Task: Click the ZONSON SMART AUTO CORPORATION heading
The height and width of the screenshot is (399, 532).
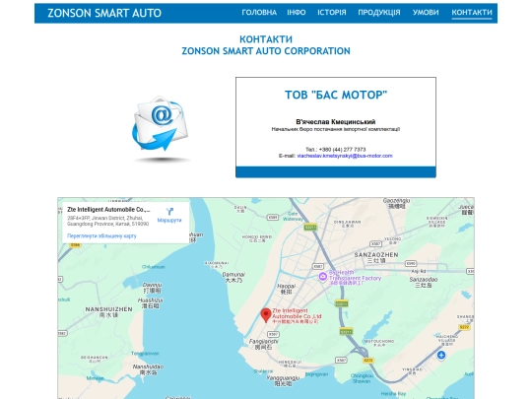Action: pos(266,51)
